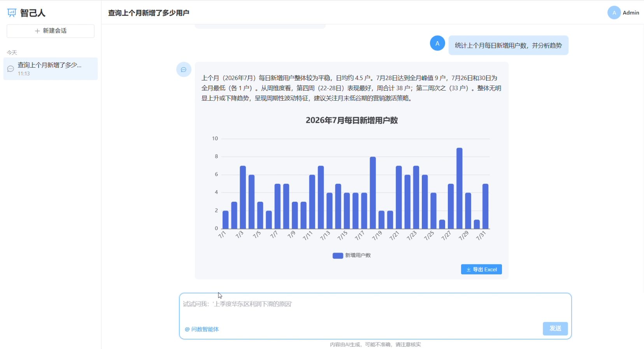
Task: Start a new chat with 新建会话
Action: [51, 31]
